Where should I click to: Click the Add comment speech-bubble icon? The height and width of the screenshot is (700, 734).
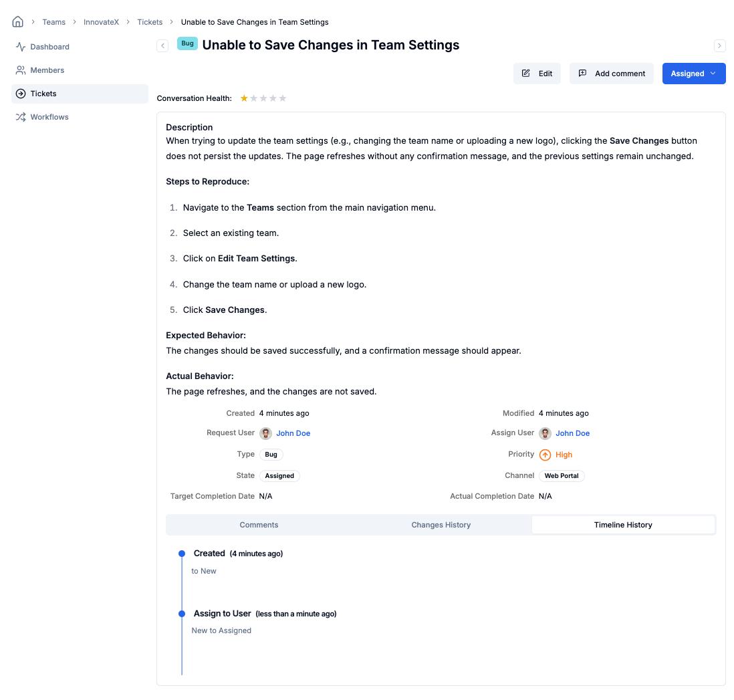point(582,74)
